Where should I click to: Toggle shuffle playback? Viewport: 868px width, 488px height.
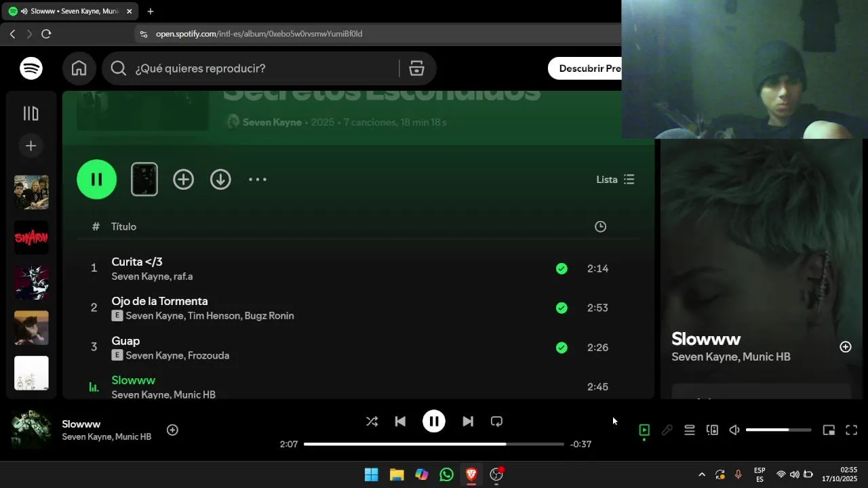(372, 422)
